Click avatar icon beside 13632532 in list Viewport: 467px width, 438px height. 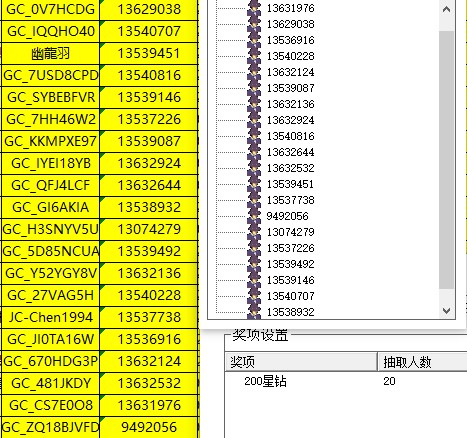pos(254,168)
